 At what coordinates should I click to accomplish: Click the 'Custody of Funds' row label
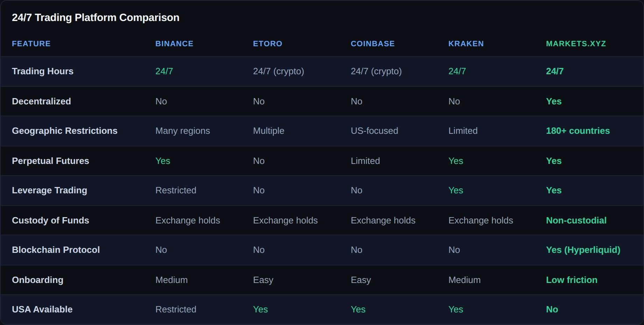tap(50, 220)
